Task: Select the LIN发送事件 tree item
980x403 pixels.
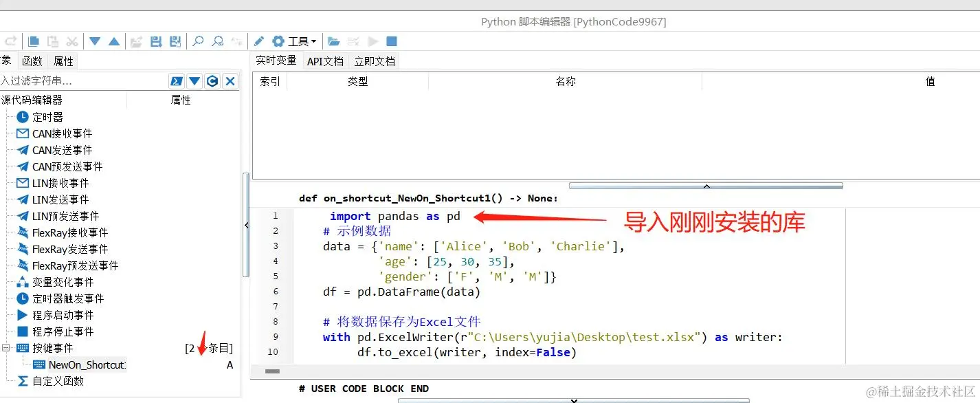Action: pos(60,199)
